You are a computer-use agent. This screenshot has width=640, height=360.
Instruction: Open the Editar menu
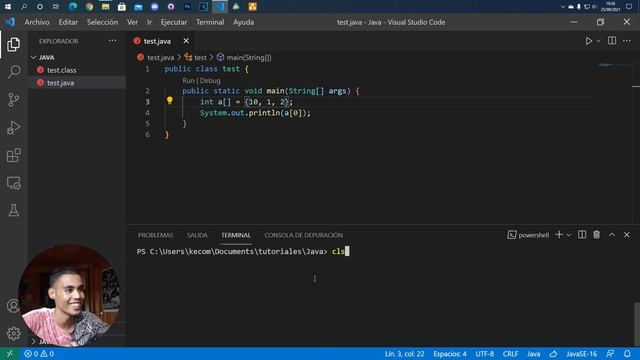pyautogui.click(x=68, y=22)
